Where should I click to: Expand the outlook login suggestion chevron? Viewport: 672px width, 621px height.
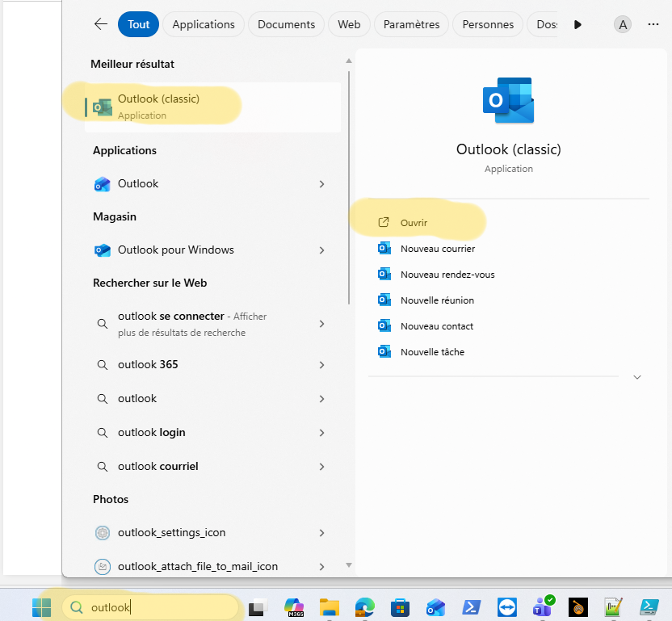tap(321, 432)
